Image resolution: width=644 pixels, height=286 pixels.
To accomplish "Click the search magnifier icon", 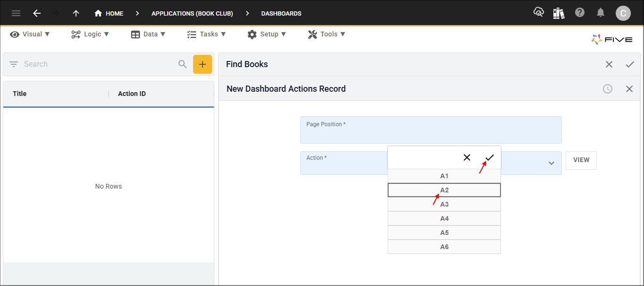I will 183,64.
